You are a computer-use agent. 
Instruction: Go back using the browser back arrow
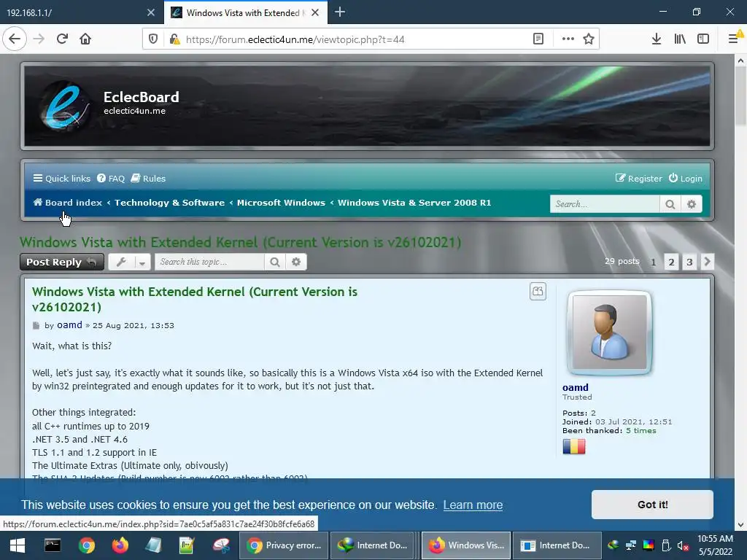click(15, 39)
